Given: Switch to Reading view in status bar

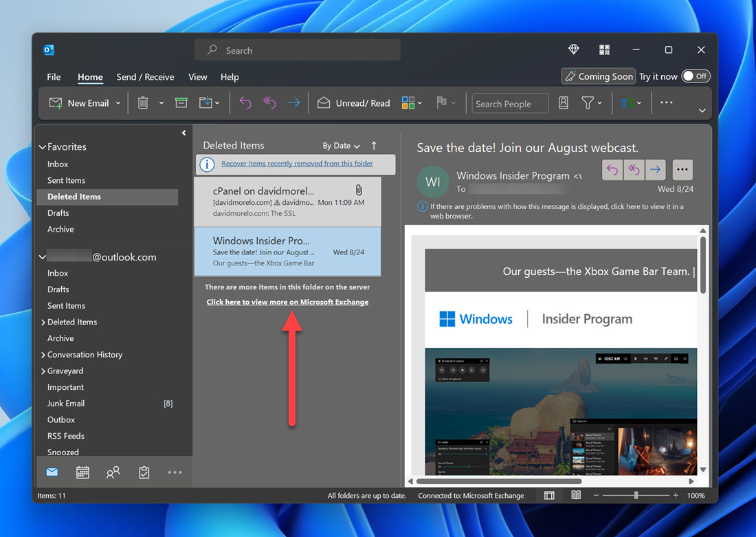Looking at the screenshot, I should click(576, 496).
